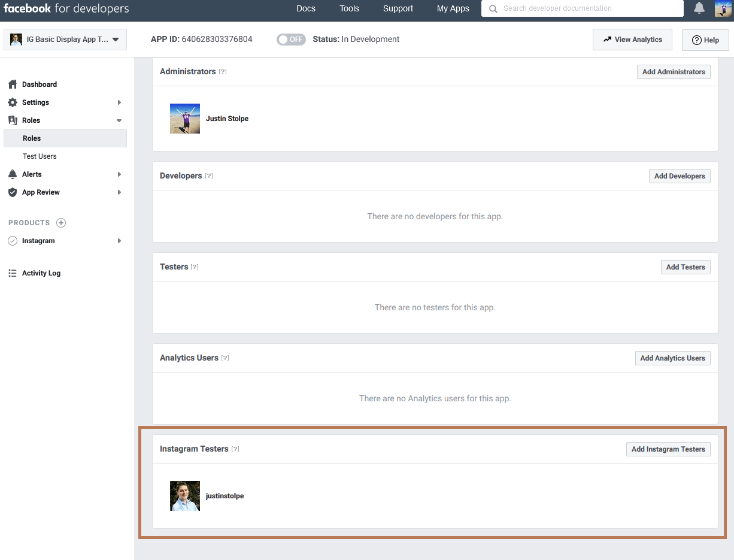Viewport: 734px width, 560px height.
Task: Click the 'In Development' status text
Action: point(371,40)
